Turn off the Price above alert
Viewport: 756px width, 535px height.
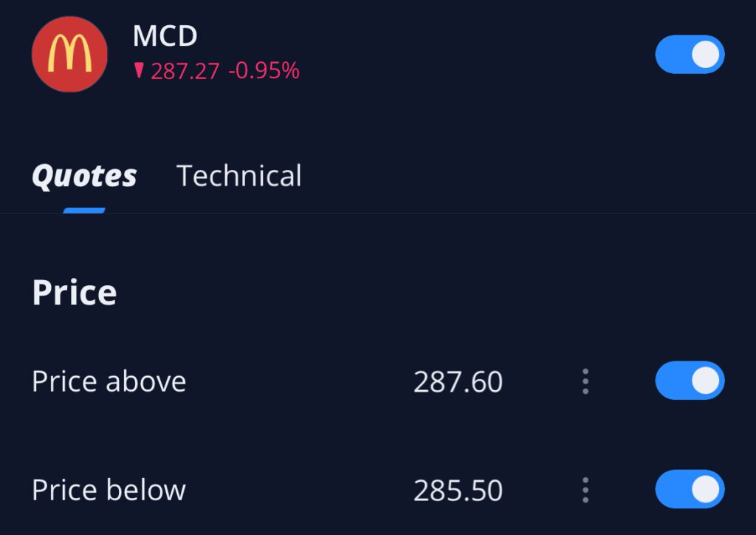[x=690, y=381]
